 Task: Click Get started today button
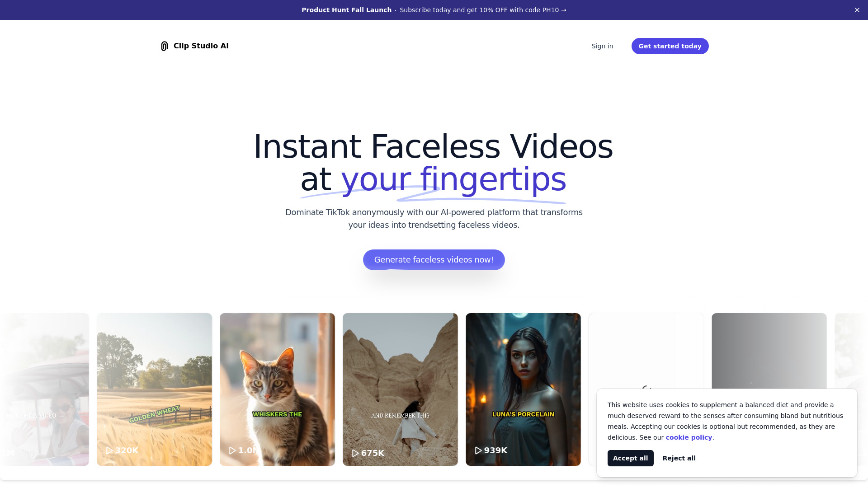[670, 46]
